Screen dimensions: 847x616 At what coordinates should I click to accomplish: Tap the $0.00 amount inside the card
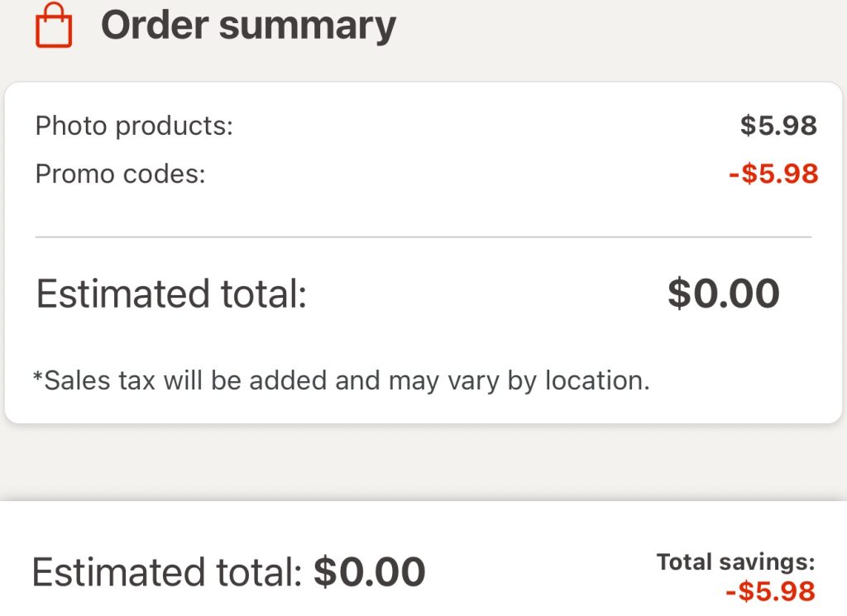(x=724, y=294)
